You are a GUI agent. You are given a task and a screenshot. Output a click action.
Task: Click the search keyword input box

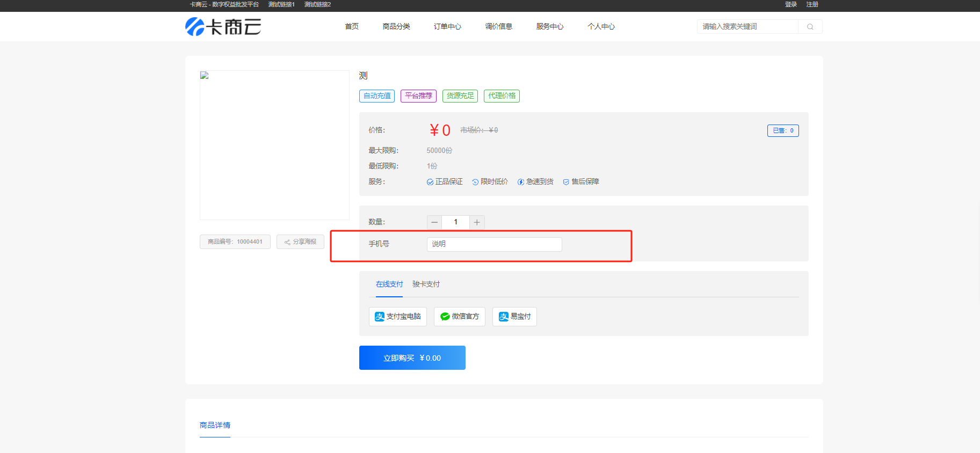(x=747, y=27)
